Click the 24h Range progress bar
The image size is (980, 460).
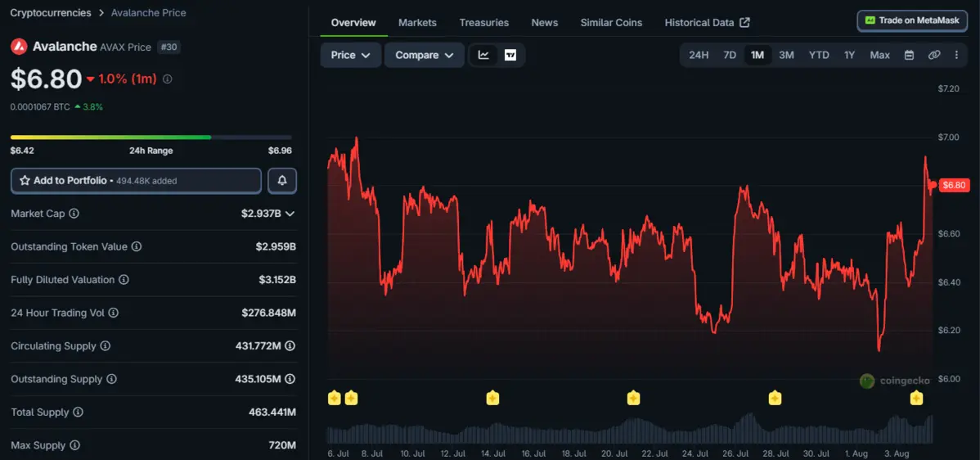(151, 138)
